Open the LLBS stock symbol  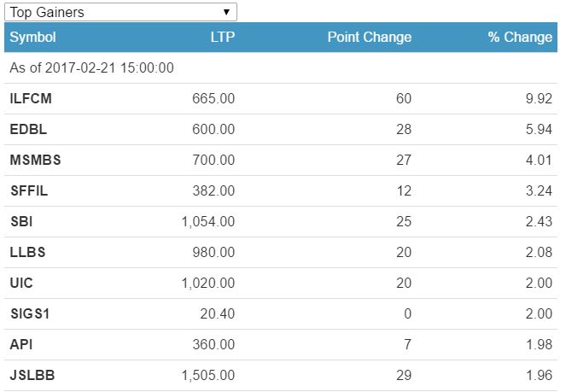tap(27, 252)
